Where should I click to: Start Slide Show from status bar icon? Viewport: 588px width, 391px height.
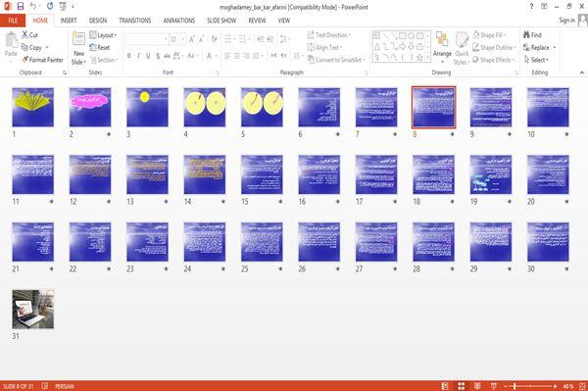coord(494,386)
